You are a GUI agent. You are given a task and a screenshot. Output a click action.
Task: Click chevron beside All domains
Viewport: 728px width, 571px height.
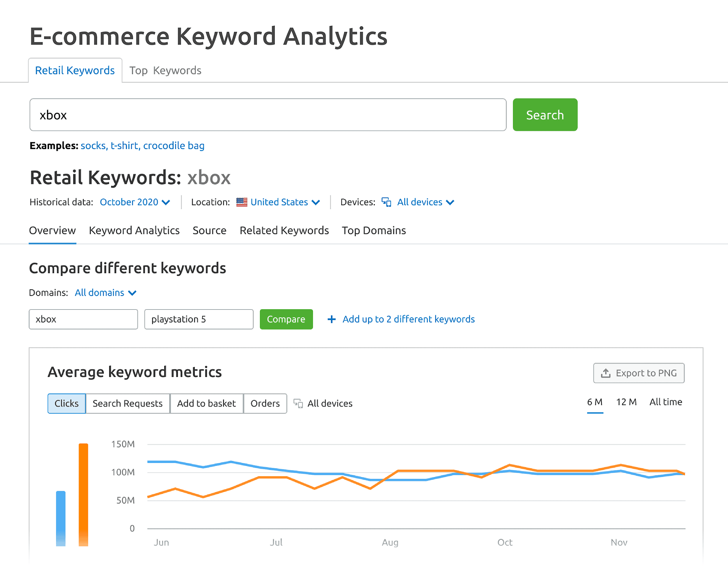(x=132, y=293)
